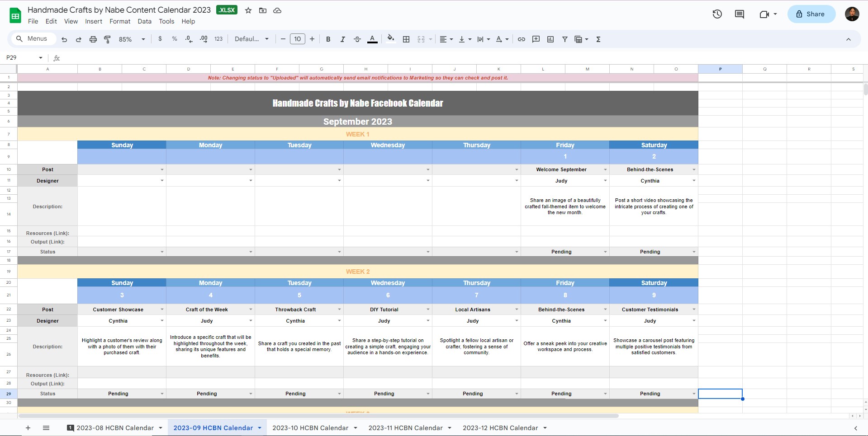Screen dimensions: 868x436
Task: Print the spreadsheet using the printer icon
Action: tap(93, 39)
